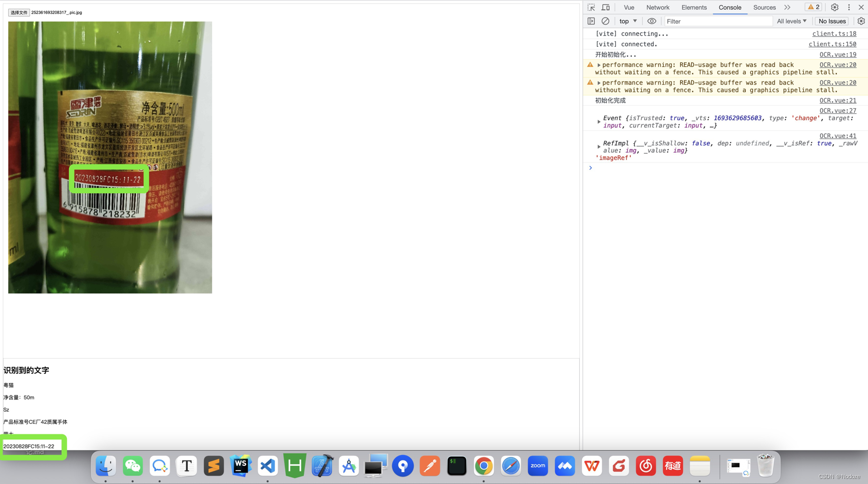Open the top frame context dropdown

(x=628, y=21)
